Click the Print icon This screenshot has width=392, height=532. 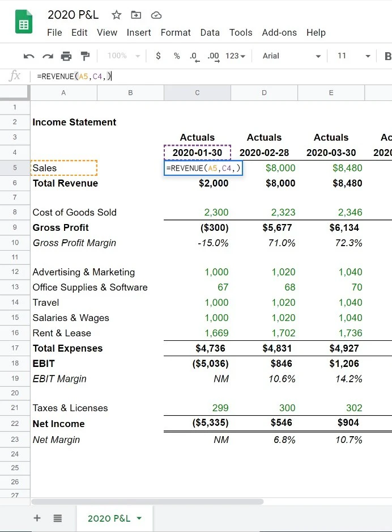pyautogui.click(x=66, y=56)
